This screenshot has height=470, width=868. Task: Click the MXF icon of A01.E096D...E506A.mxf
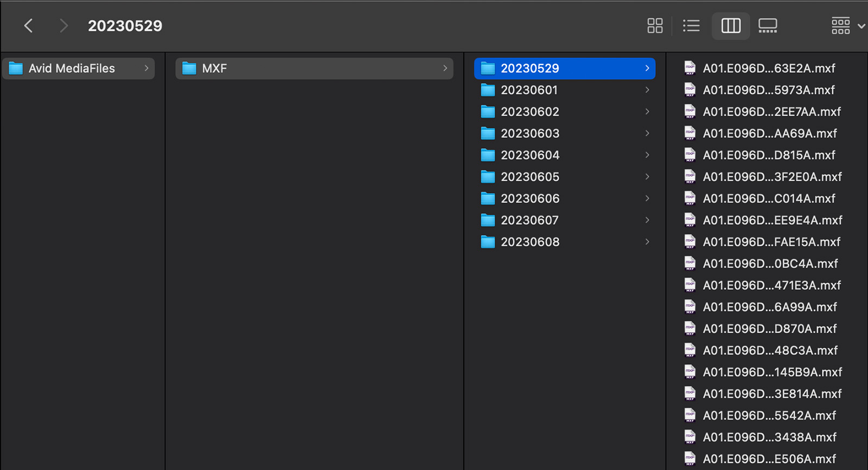(690, 459)
